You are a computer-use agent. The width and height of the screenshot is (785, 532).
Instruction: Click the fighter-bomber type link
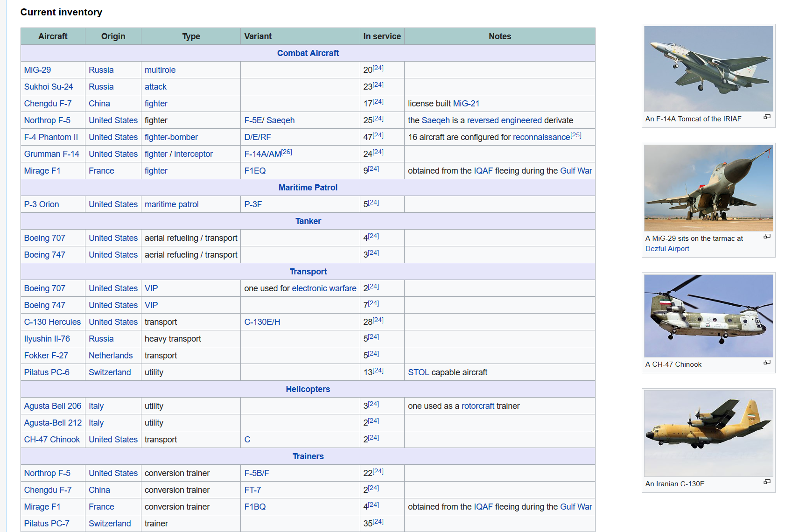point(171,137)
